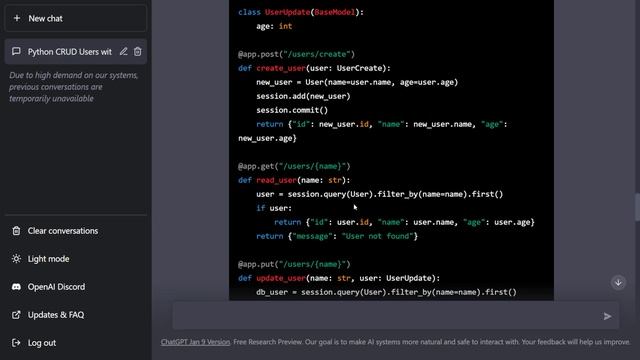This screenshot has width=640, height=360.
Task: Click the "def update_user" line
Action: point(339,278)
